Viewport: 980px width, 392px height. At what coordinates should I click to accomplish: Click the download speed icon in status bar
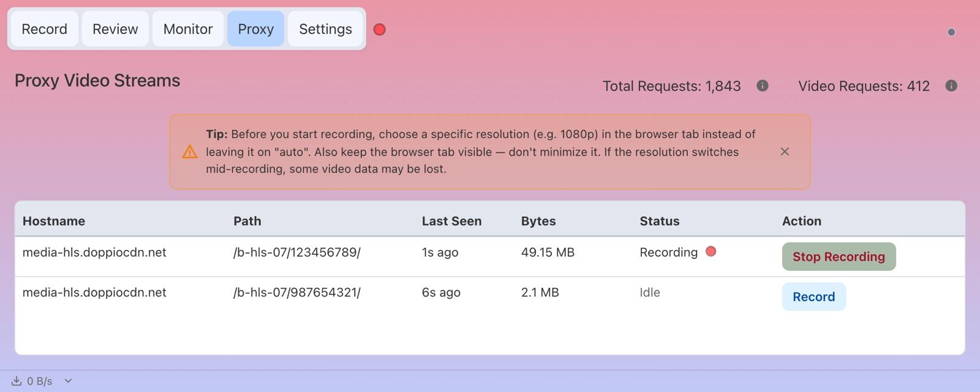click(x=17, y=381)
